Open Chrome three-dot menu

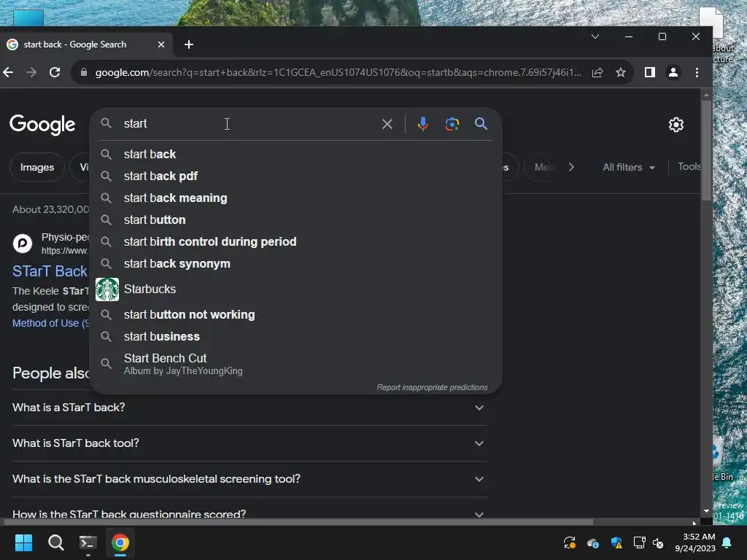tap(697, 72)
